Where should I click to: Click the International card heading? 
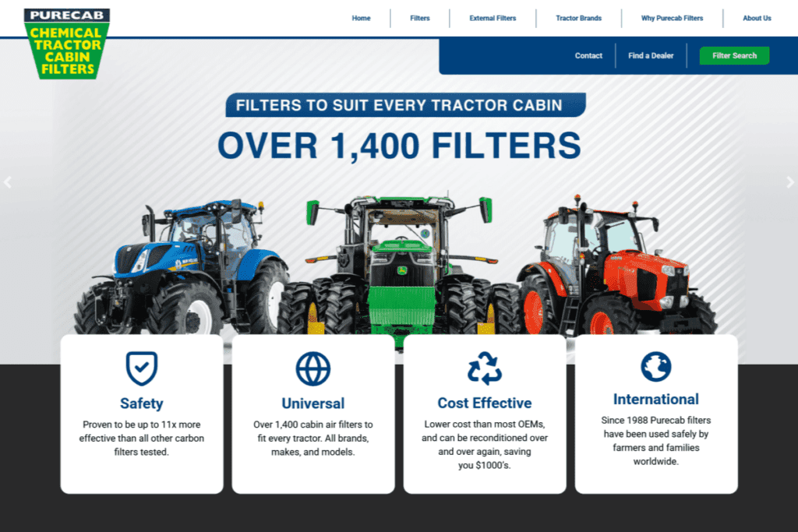[656, 400]
